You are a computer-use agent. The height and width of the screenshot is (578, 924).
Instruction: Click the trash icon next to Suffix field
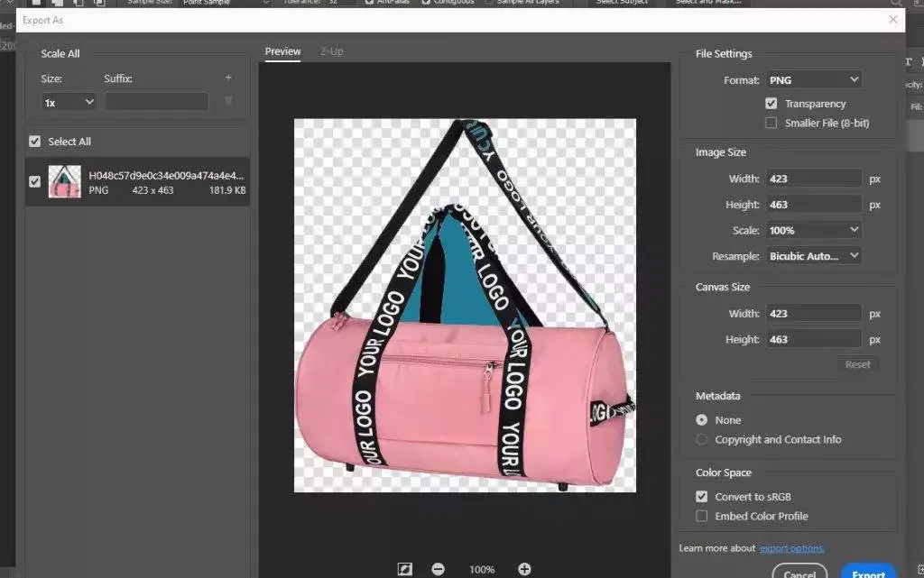pyautogui.click(x=228, y=102)
